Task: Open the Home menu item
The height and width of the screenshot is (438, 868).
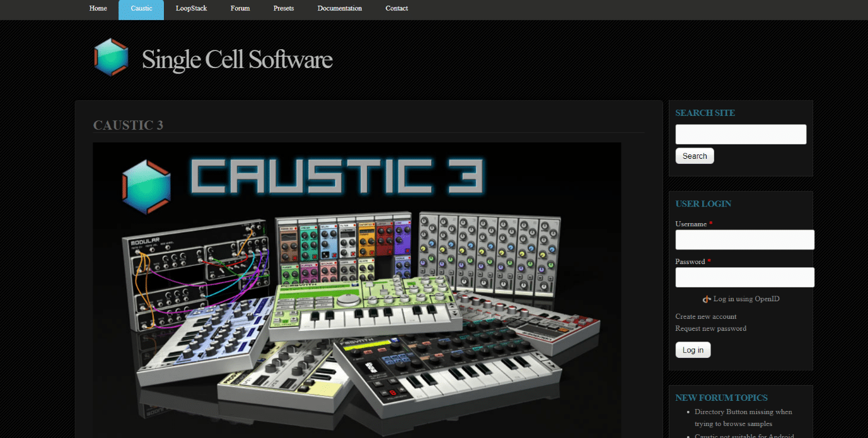Action: (x=98, y=9)
